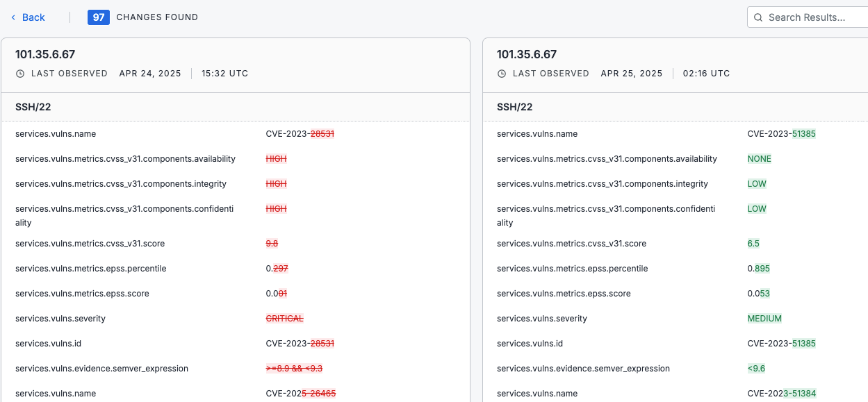Click the struck-through HIGH integrity value
The image size is (868, 402).
[x=277, y=184]
